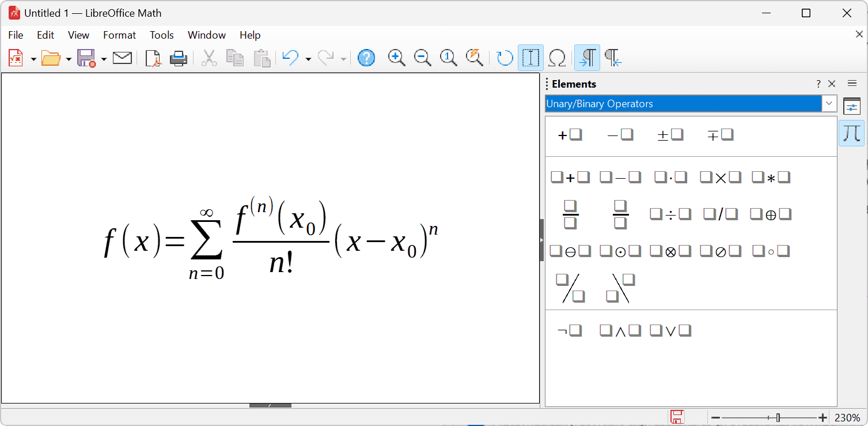Insert the logical AND element

620,331
